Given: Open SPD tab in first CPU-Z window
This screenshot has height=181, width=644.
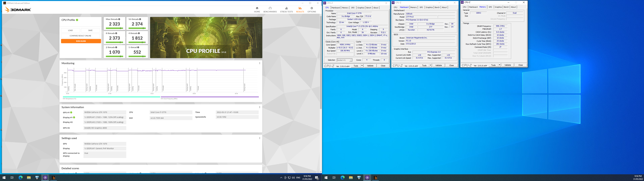Looking at the screenshot, I should (353, 8).
